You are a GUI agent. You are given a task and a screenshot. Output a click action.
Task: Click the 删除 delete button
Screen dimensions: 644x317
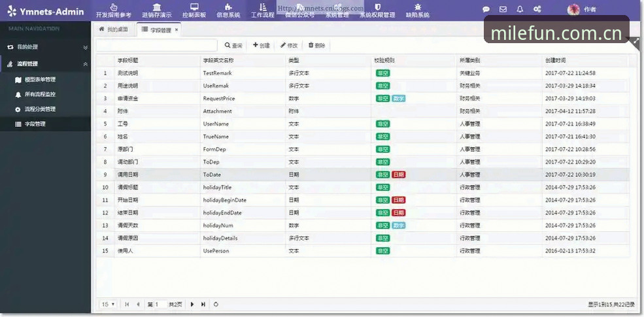click(x=316, y=46)
